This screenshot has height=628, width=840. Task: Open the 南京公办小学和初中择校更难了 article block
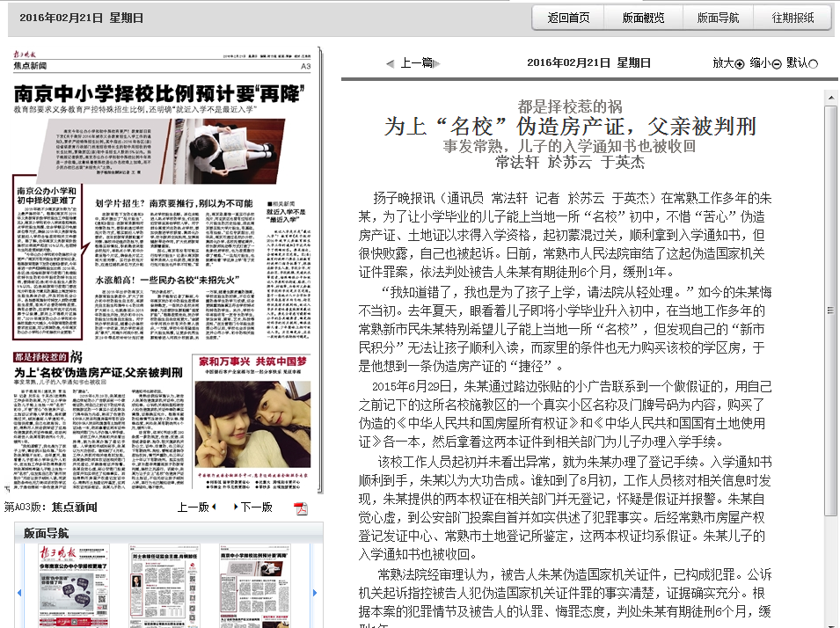coord(47,257)
